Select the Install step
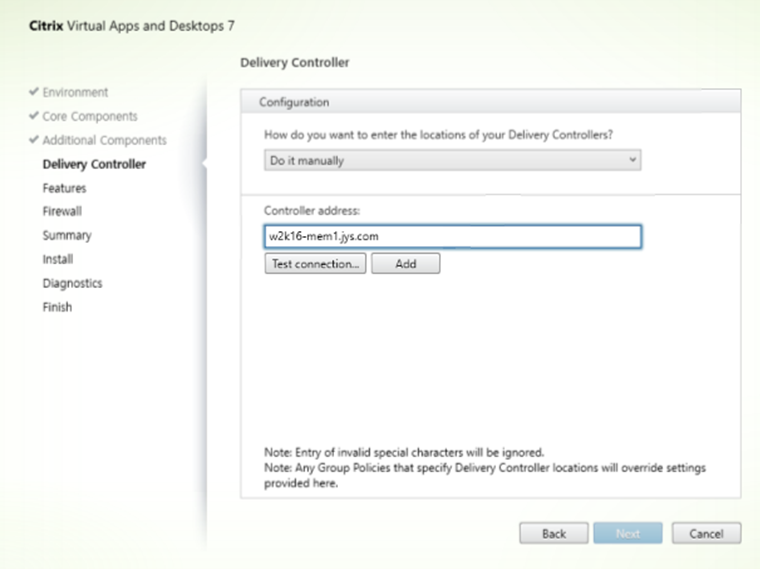Image resolution: width=760 pixels, height=569 pixels. (x=58, y=259)
